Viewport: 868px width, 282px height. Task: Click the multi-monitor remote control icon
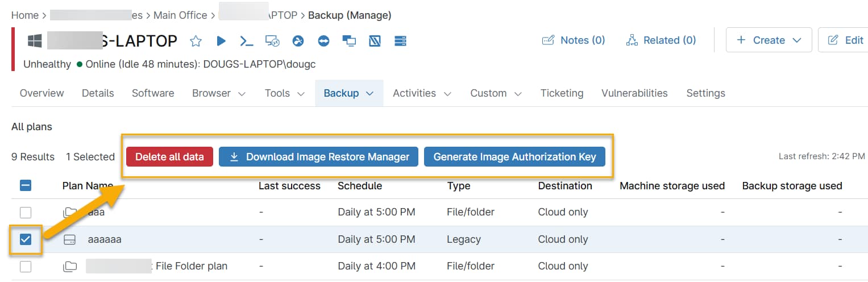349,41
